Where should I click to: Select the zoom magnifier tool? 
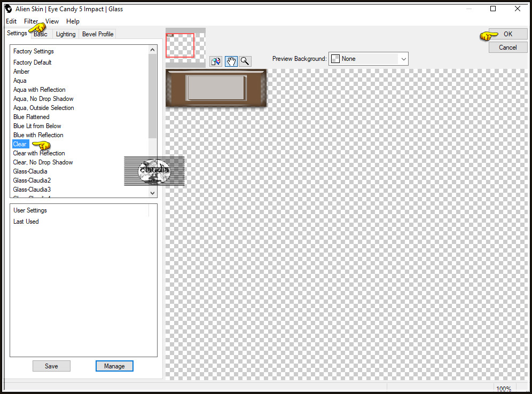tap(245, 61)
